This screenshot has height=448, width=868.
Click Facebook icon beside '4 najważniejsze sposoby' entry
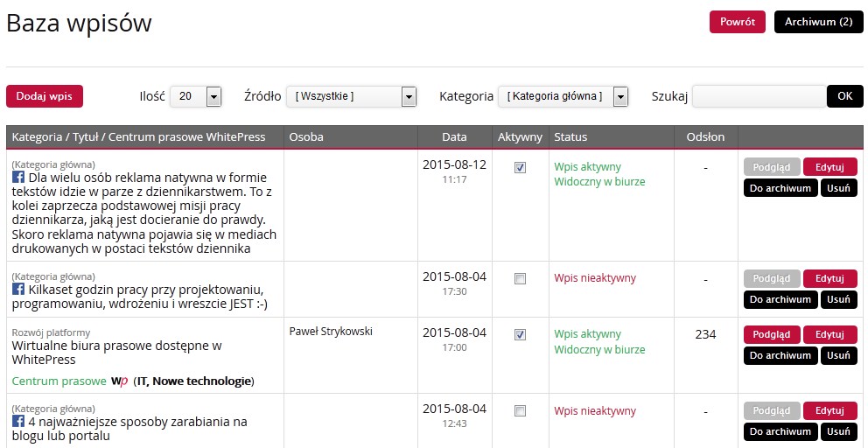[x=17, y=422]
